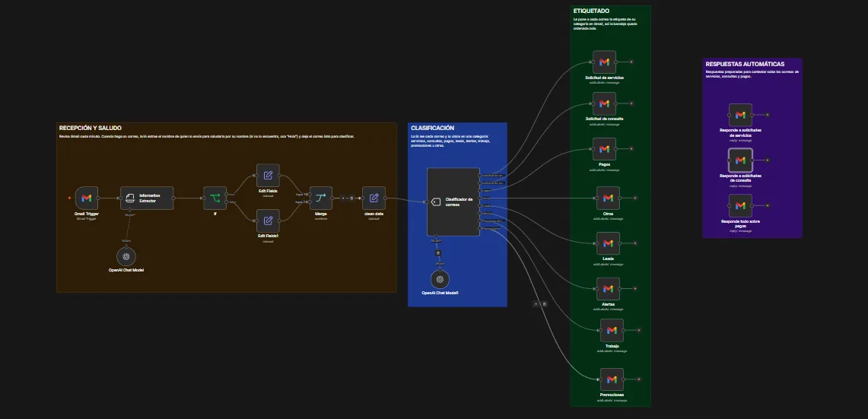Open Responde a solicitudes de servicios node

(740, 115)
